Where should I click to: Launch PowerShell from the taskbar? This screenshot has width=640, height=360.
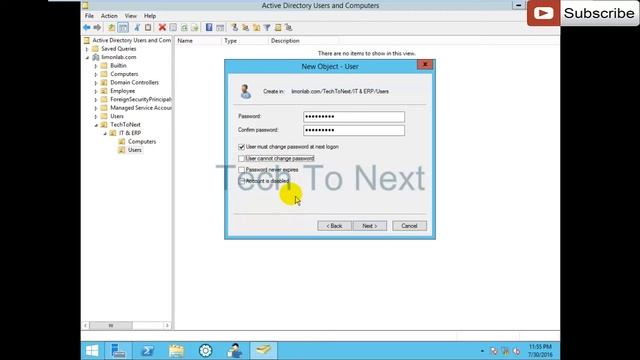[x=147, y=351]
